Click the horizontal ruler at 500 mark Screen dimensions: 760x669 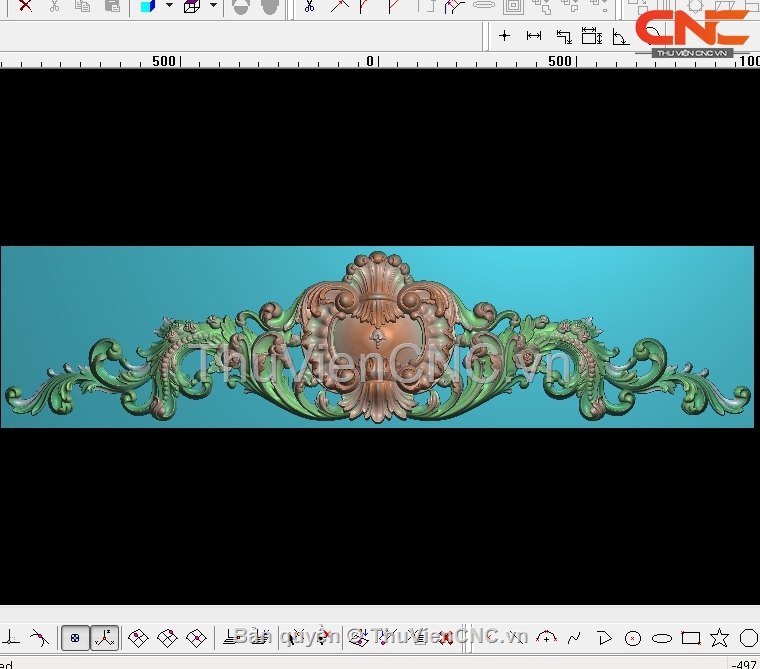(560, 61)
